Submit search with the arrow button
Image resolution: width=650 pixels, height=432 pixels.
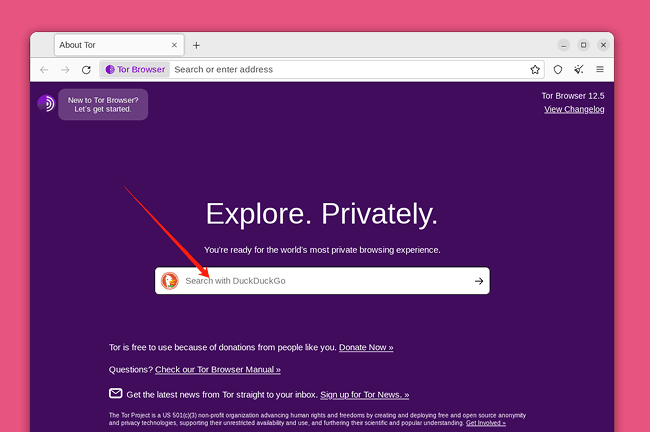479,281
